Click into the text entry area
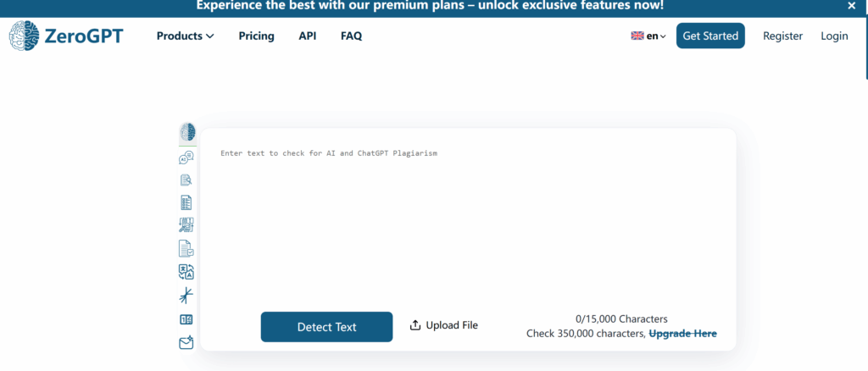This screenshot has height=371, width=868. pyautogui.click(x=466, y=220)
